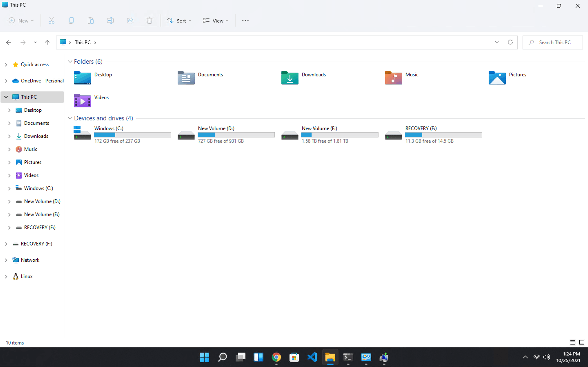
Task: Click the Downloads folder icon
Action: 290,77
